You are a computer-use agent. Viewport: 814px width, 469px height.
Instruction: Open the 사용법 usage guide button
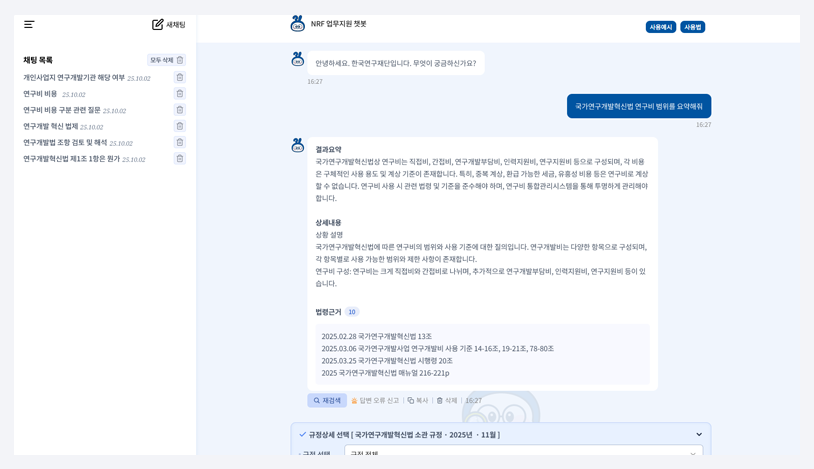[693, 27]
